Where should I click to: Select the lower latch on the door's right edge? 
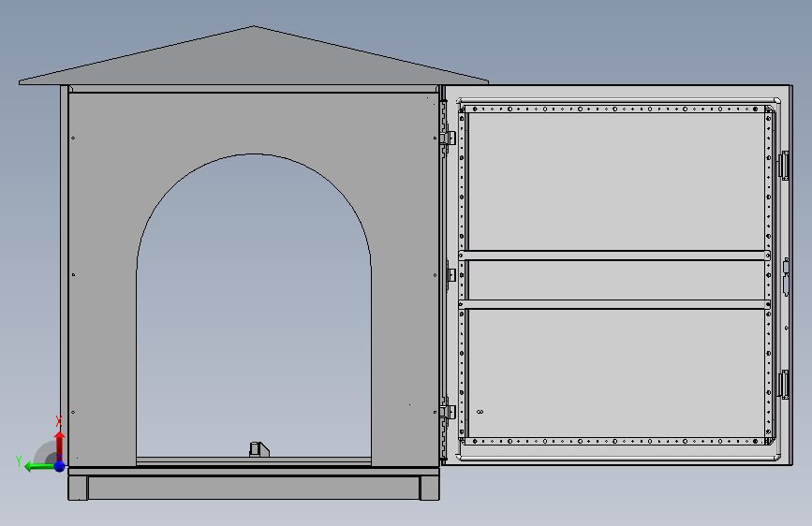coord(784,385)
